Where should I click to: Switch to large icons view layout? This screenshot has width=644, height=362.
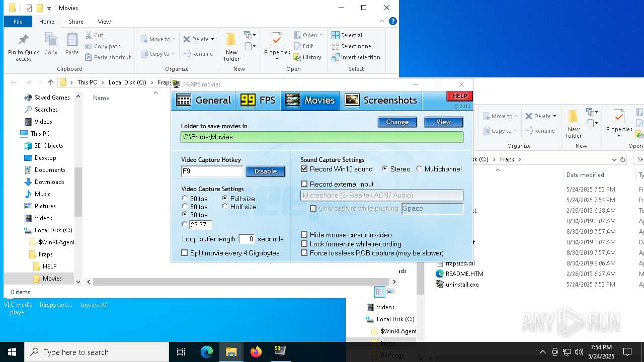[x=391, y=292]
